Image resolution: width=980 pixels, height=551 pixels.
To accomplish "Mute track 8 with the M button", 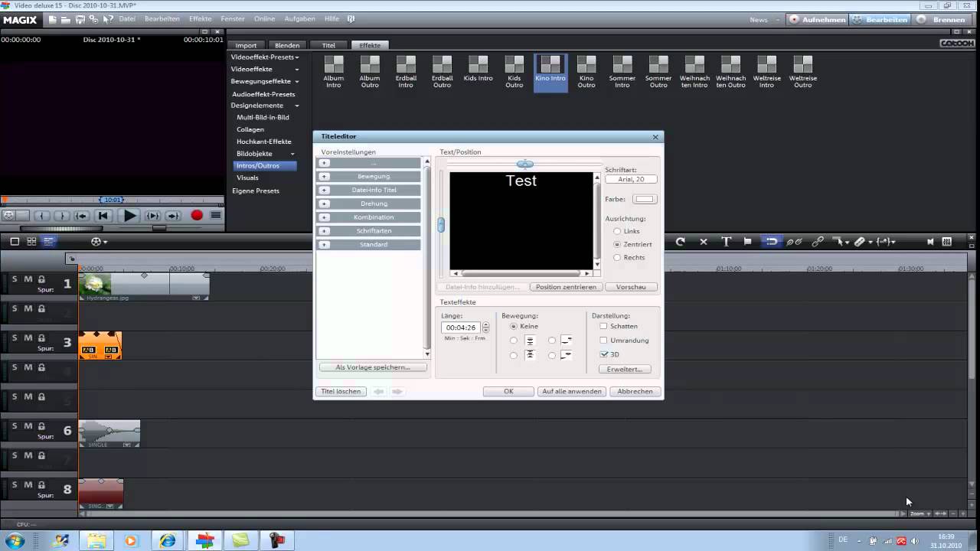I will [28, 484].
